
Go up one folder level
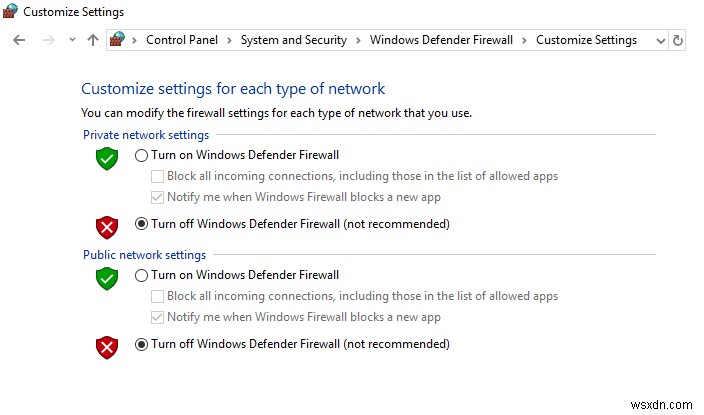click(x=93, y=40)
